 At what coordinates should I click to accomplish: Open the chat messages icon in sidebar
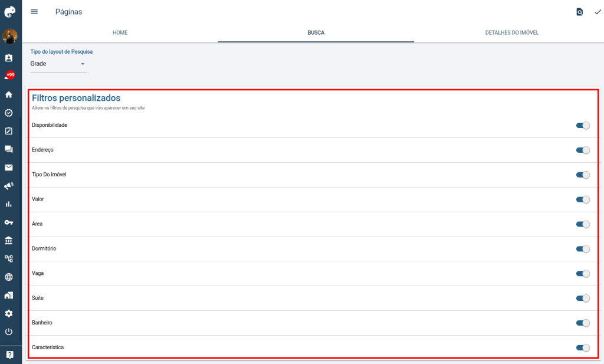click(x=9, y=149)
